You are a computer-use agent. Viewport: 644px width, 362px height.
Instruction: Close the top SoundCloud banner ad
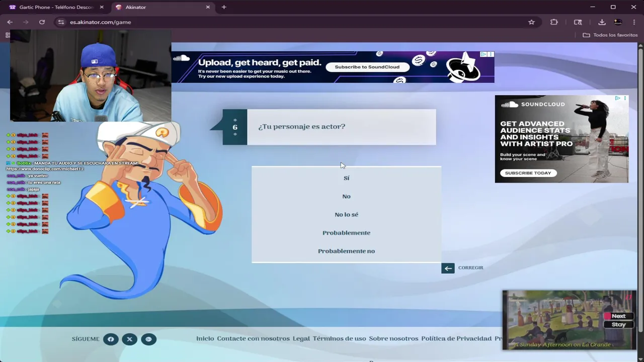491,54
